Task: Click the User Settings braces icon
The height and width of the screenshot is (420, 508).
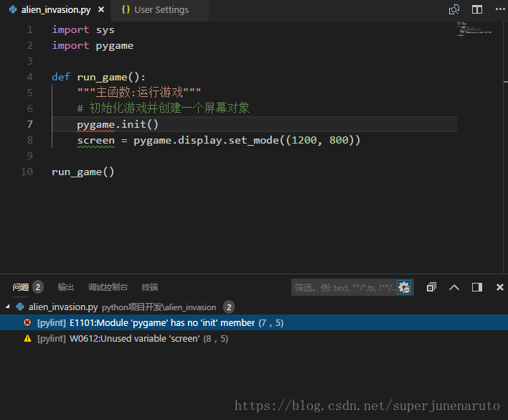Action: point(126,10)
